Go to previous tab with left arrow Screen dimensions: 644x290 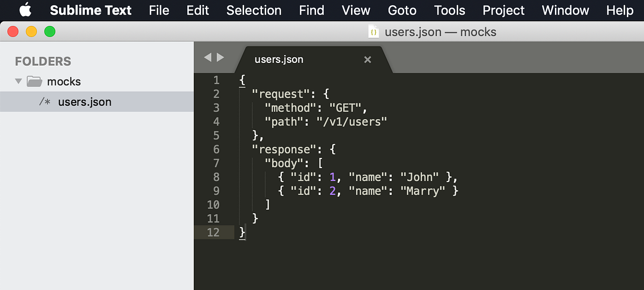[x=208, y=57]
